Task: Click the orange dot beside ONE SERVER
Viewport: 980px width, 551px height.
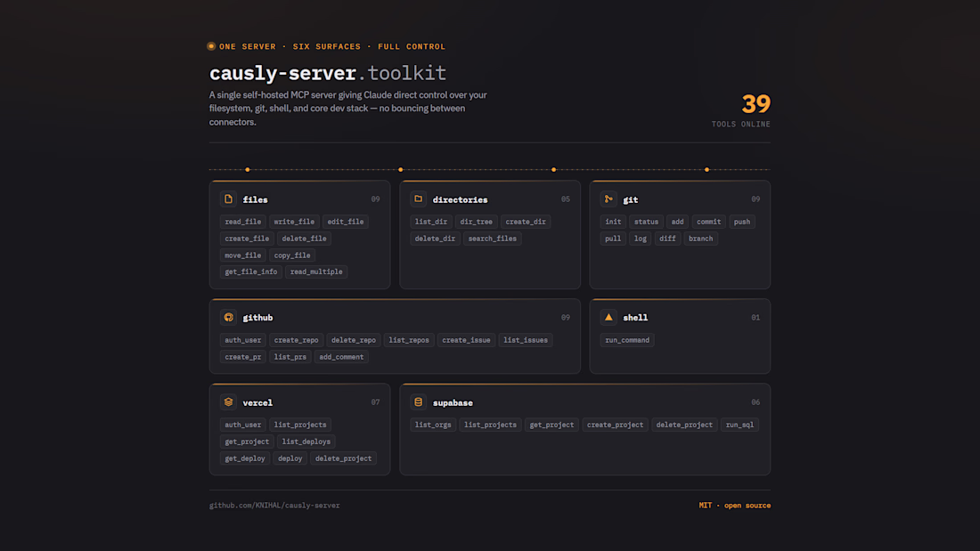Action: coord(211,46)
